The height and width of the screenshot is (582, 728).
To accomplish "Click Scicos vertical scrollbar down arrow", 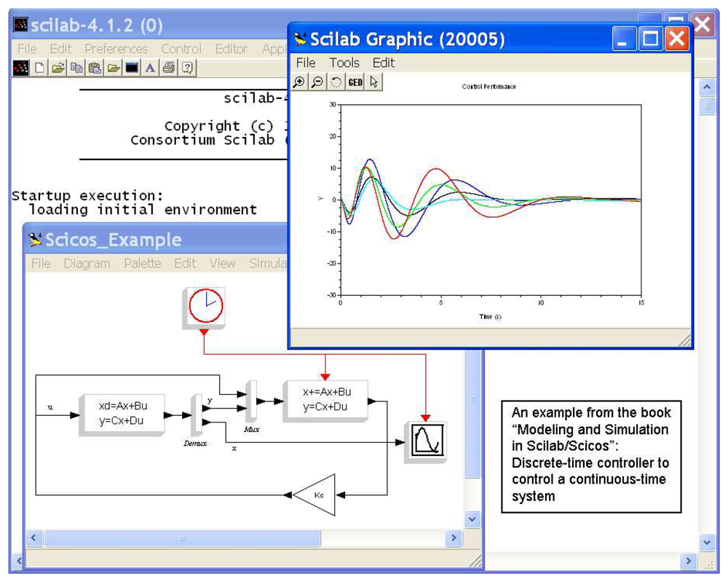I will coord(472,519).
